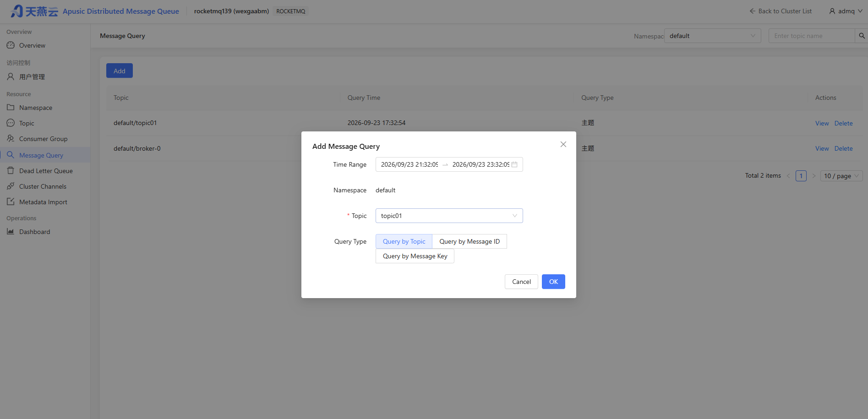Image resolution: width=868 pixels, height=419 pixels.
Task: Open the Namespace default dropdown
Action: coord(713,36)
